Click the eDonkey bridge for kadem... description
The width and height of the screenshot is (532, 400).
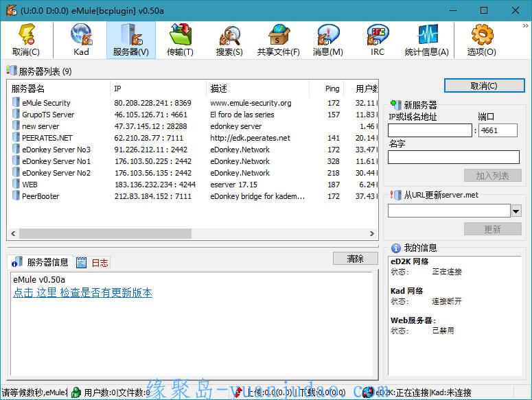(x=257, y=196)
